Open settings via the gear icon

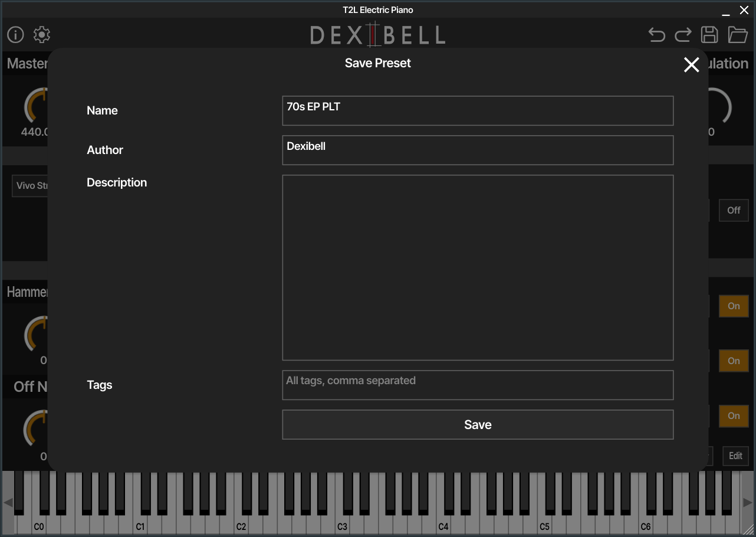coord(42,35)
